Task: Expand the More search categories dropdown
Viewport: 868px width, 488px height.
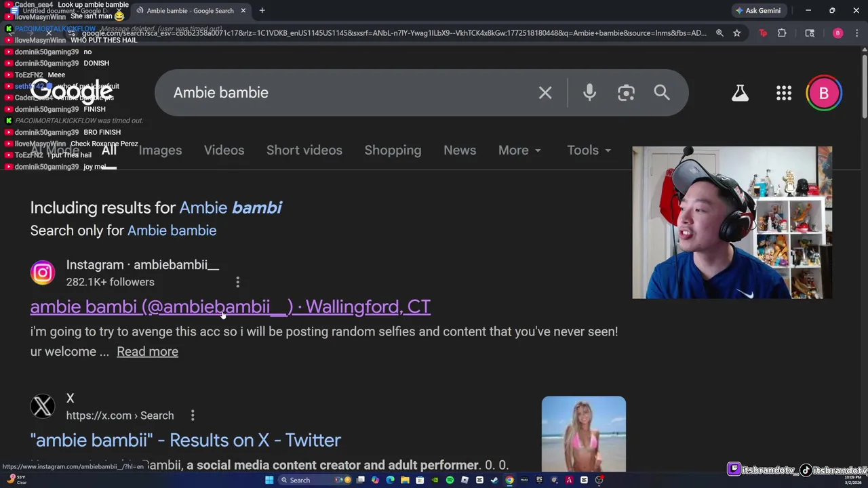Action: click(x=519, y=150)
